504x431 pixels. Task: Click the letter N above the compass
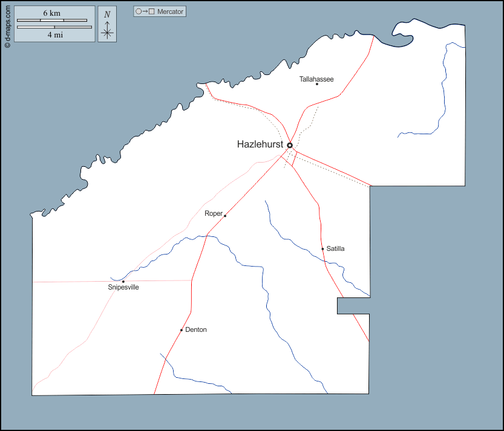107,15
